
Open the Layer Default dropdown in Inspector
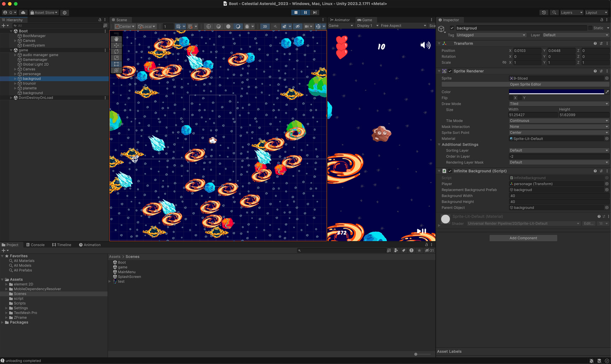coord(575,35)
